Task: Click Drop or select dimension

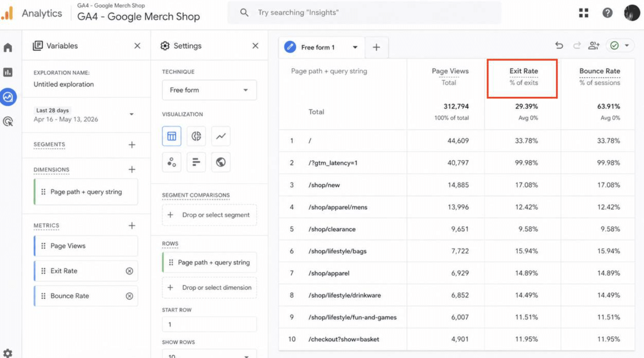Action: 209,288
